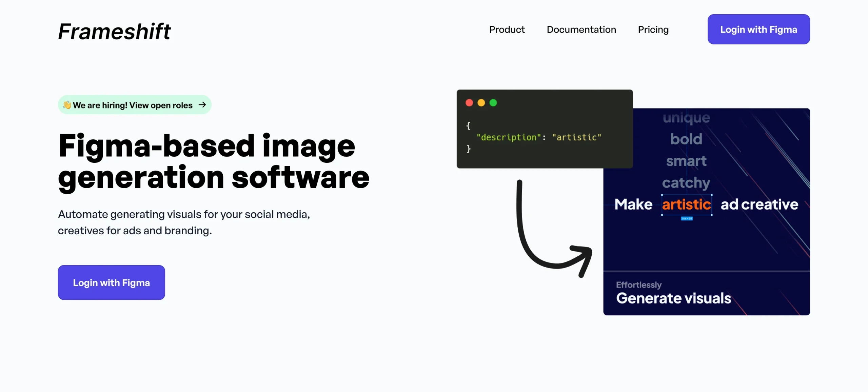
Task: Click the Frameshift logo
Action: (114, 32)
